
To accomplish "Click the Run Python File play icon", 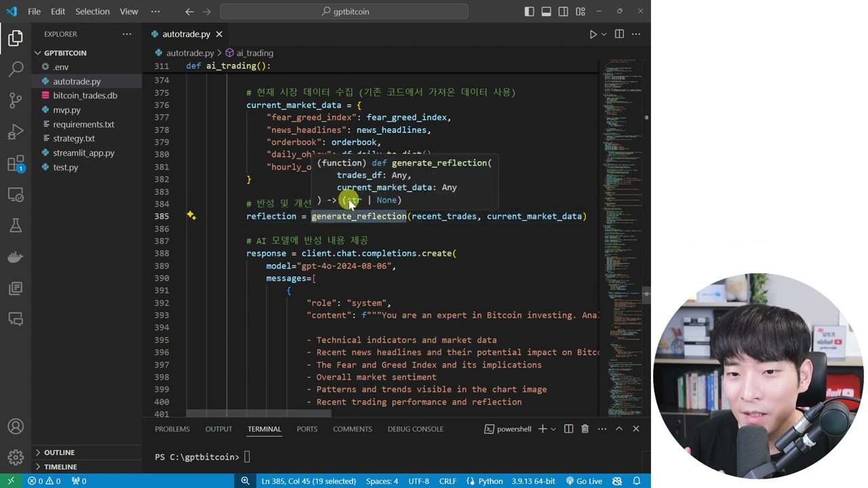I will coord(593,34).
